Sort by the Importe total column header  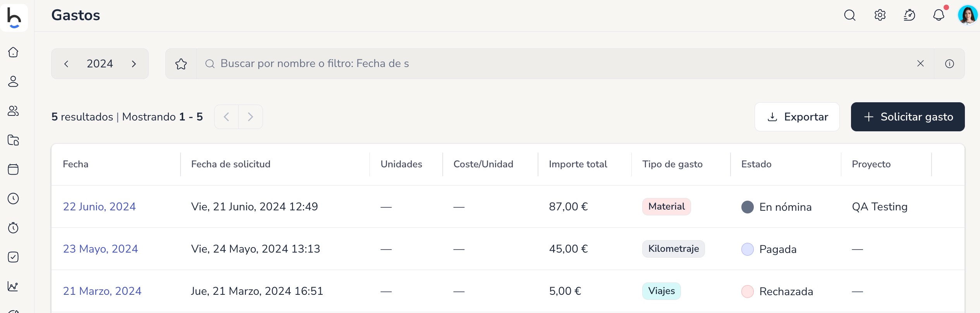pyautogui.click(x=578, y=164)
